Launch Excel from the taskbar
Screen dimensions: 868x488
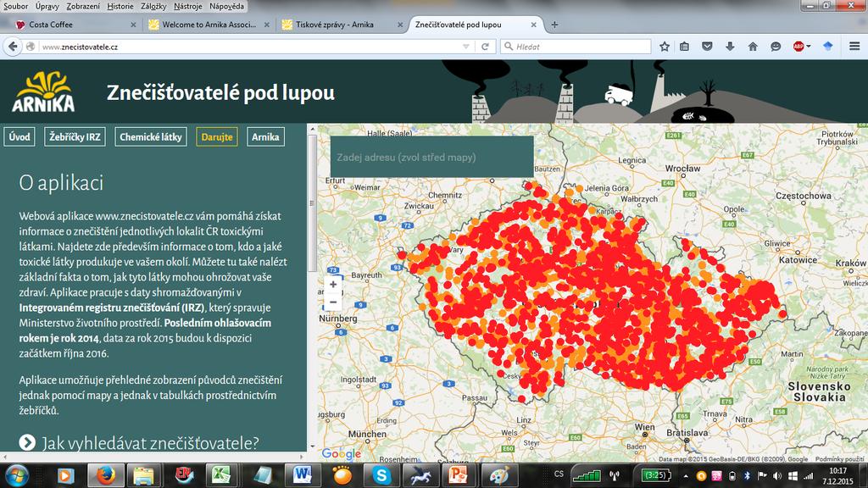[x=221, y=475]
